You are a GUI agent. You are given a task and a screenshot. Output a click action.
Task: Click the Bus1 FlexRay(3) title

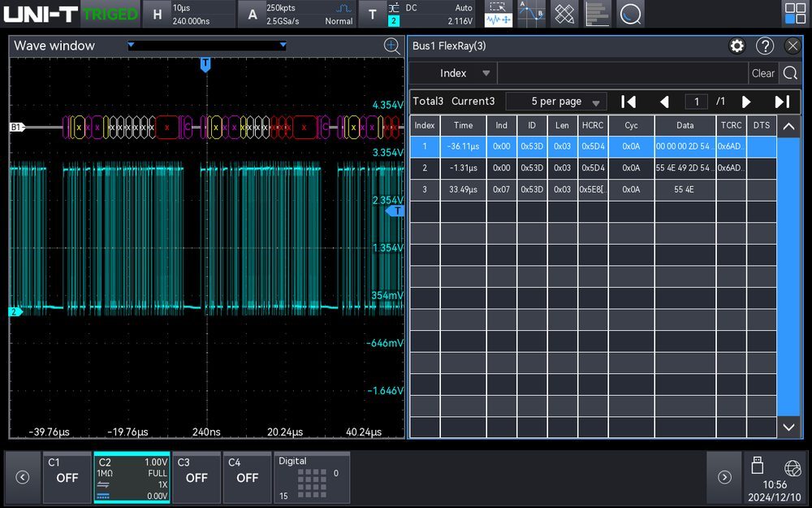[x=449, y=46]
